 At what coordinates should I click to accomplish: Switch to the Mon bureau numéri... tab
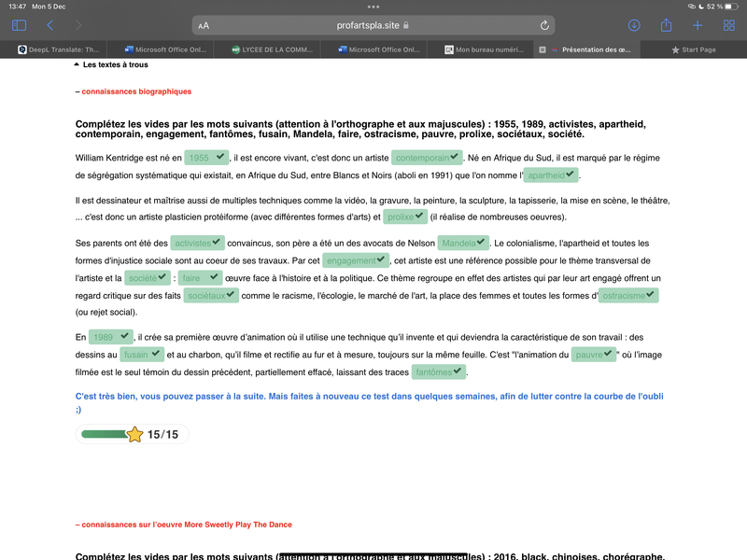click(x=484, y=49)
